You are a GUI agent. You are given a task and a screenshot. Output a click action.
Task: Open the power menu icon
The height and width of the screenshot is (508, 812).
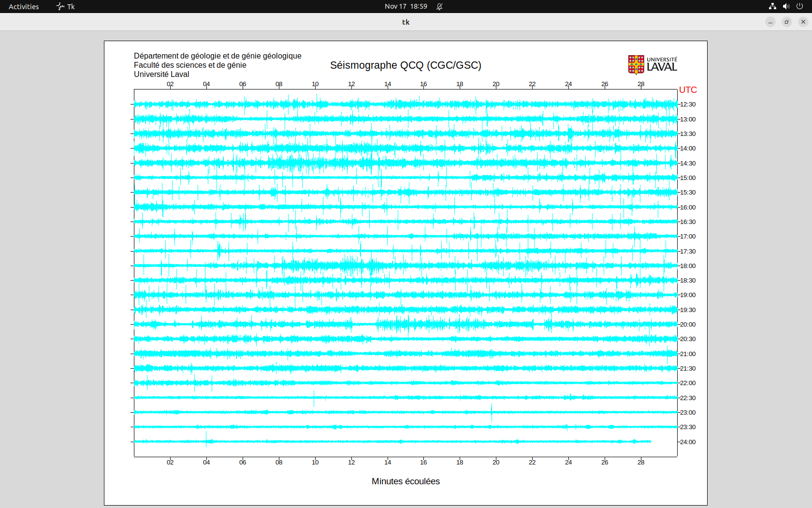(x=799, y=6)
